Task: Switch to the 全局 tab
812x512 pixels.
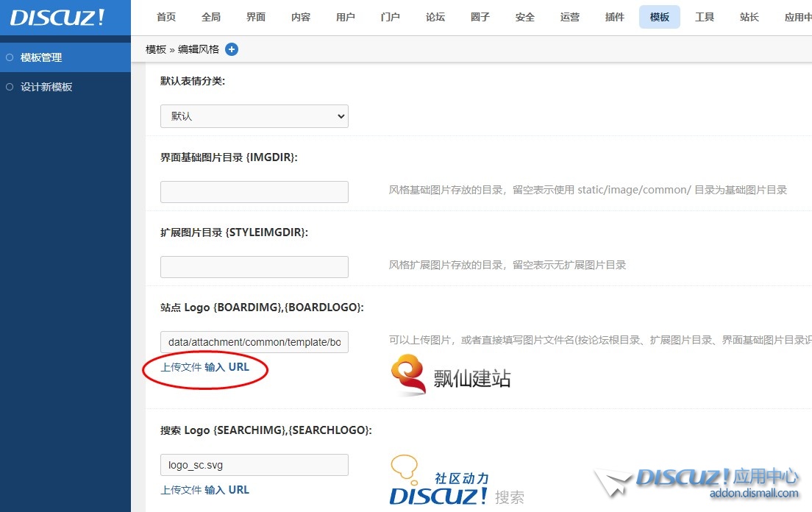Action: 211,17
